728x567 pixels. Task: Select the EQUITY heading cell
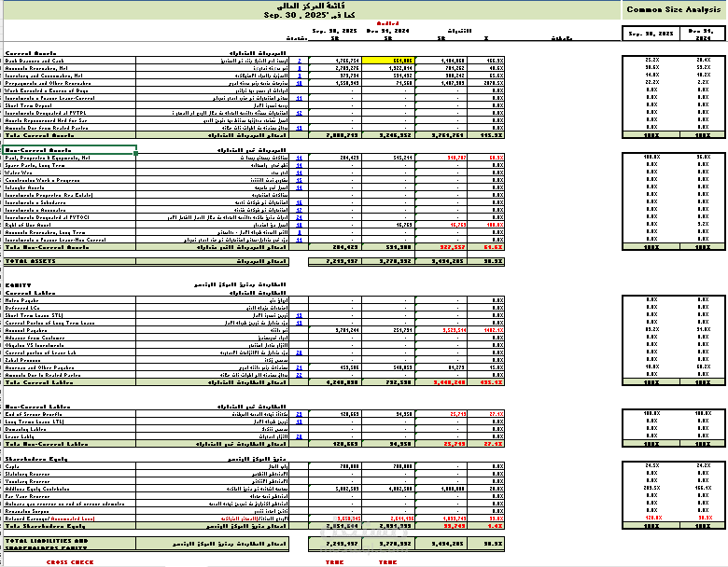click(19, 285)
